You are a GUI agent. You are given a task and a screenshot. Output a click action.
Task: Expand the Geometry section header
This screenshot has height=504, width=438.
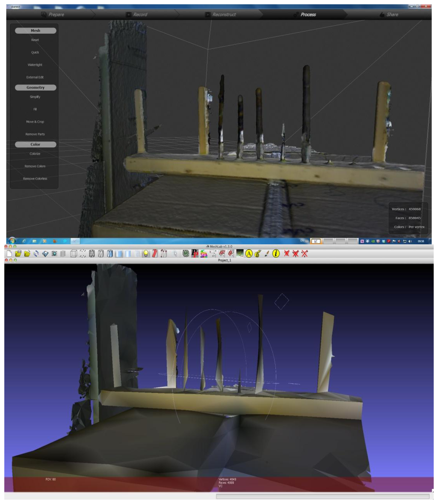36,87
